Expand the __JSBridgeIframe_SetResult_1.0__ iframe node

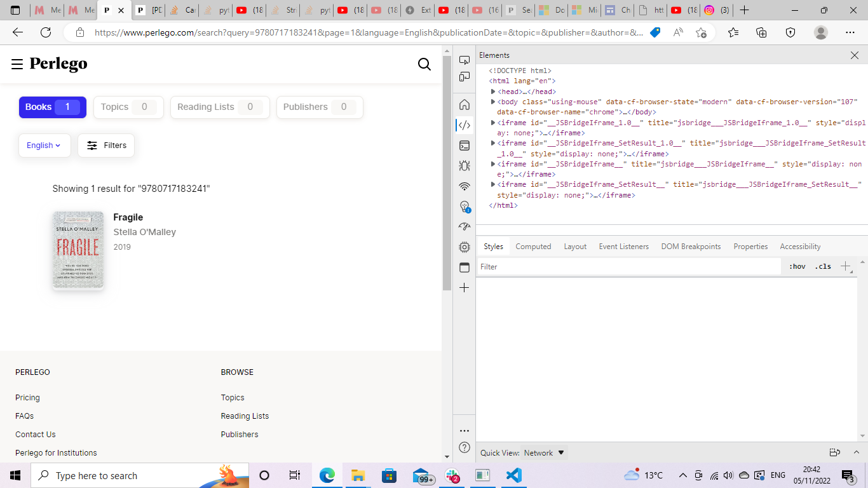click(x=493, y=144)
